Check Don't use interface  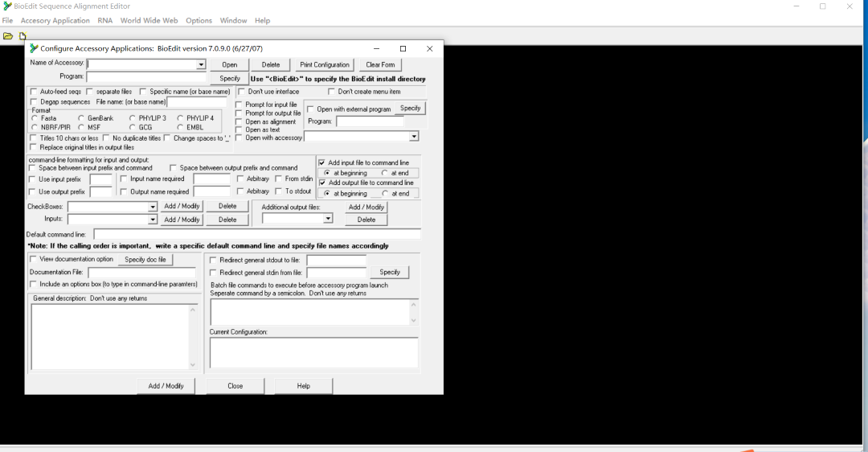(241, 92)
